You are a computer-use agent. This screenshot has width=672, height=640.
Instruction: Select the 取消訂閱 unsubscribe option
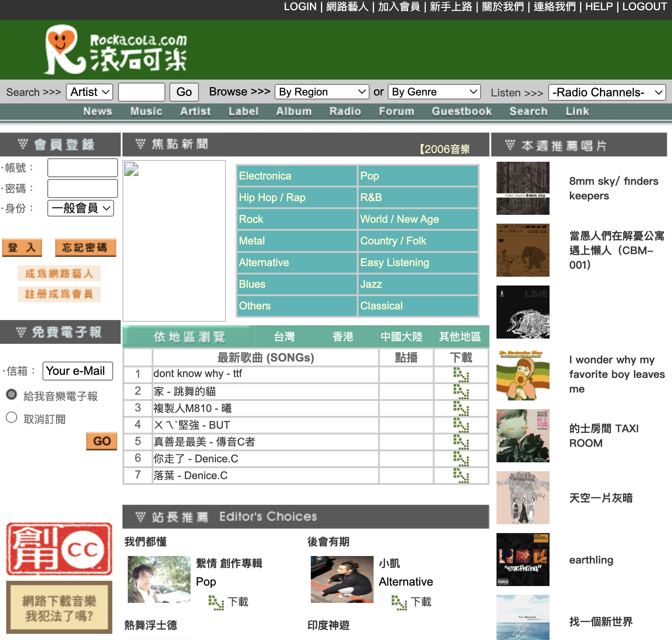(11, 417)
